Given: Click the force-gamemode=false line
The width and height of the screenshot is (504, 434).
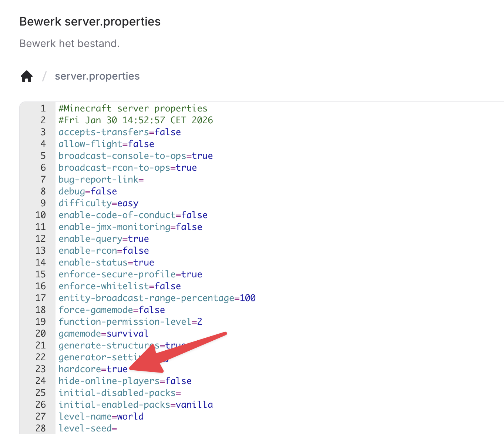Looking at the screenshot, I should 111,310.
